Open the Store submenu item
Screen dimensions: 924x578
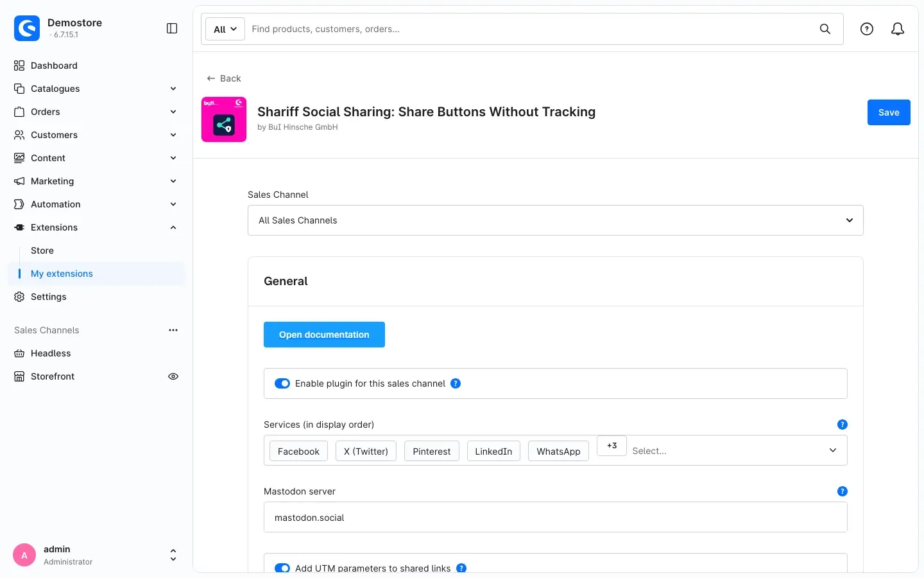(x=42, y=250)
